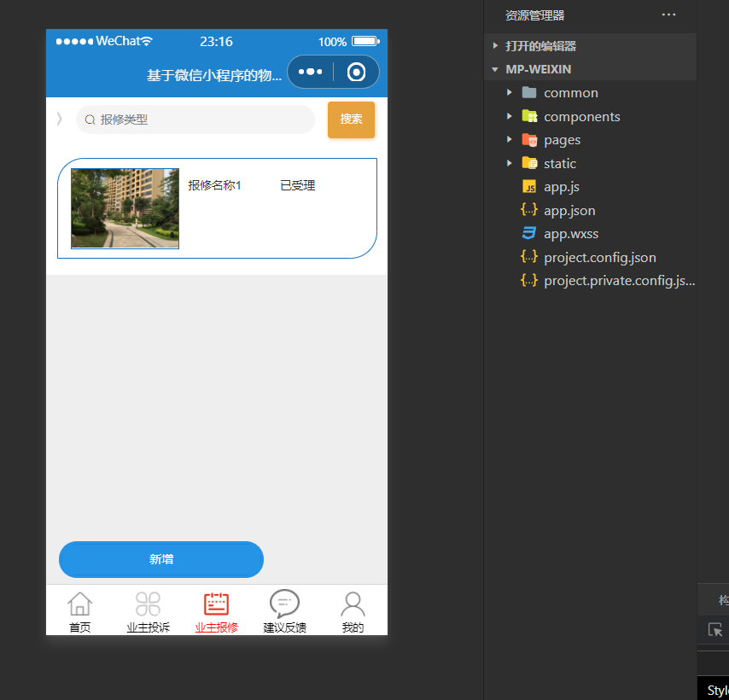Open project.private.config.js file
This screenshot has height=700, width=729.
coord(619,281)
